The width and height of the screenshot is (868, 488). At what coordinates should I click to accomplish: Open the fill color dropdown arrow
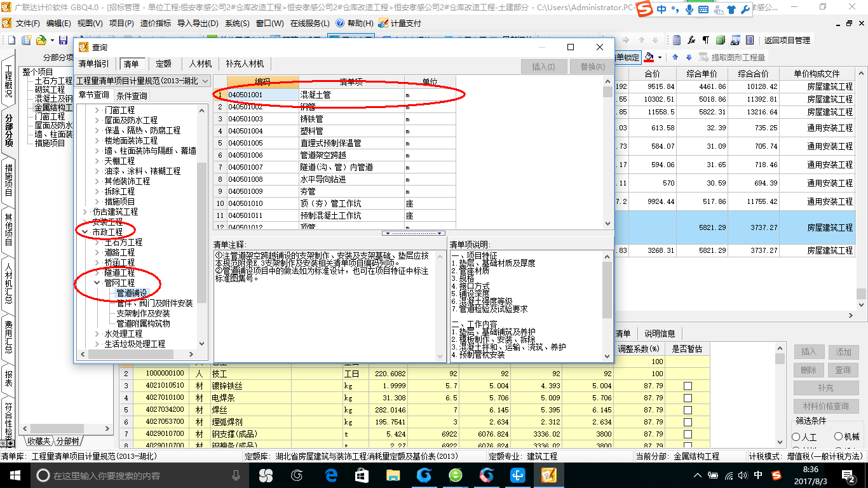coord(660,57)
